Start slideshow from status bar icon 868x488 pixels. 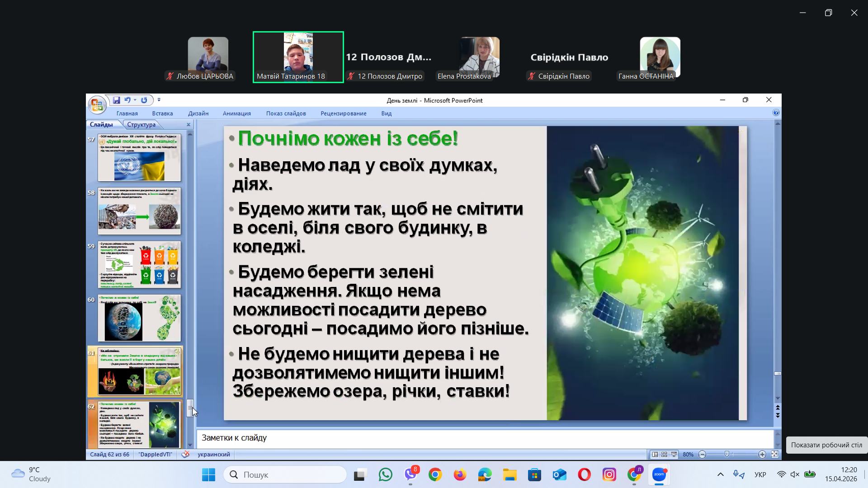click(674, 454)
